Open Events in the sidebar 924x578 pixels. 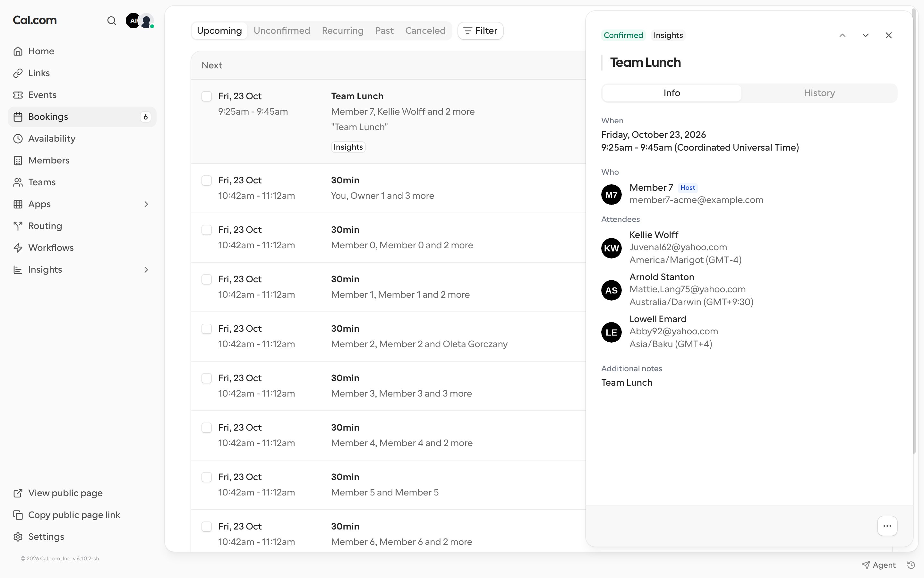tap(82, 95)
